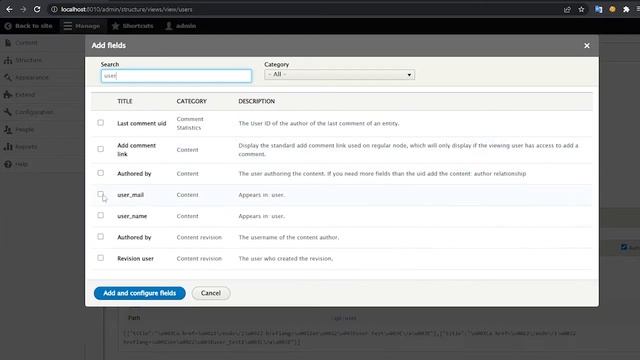Check the Add comment link checkbox

point(100,149)
